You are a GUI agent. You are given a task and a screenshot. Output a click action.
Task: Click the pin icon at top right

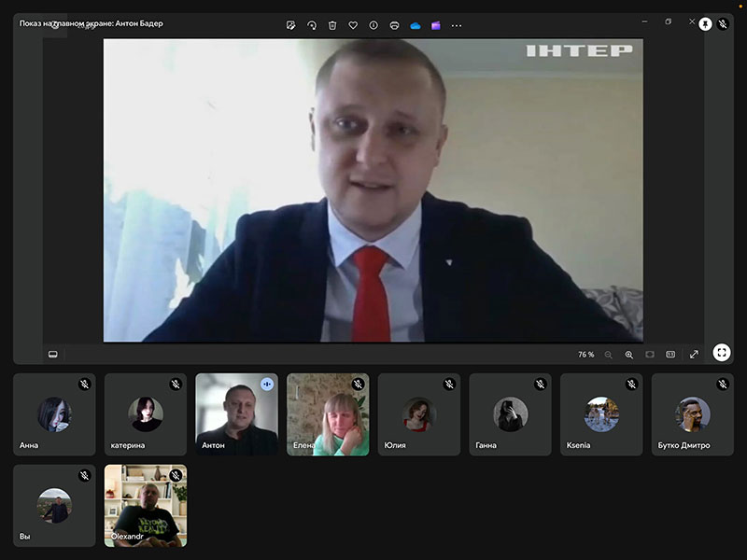(x=705, y=24)
